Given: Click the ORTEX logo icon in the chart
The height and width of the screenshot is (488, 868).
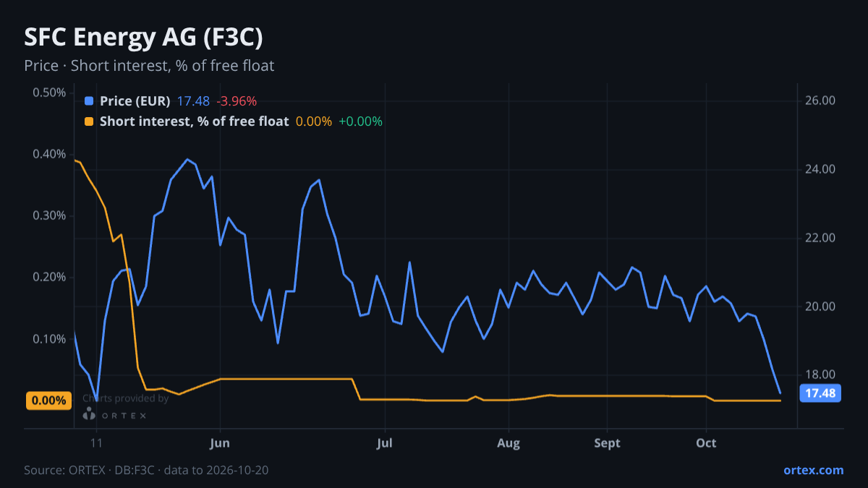Looking at the screenshot, I should [x=89, y=414].
